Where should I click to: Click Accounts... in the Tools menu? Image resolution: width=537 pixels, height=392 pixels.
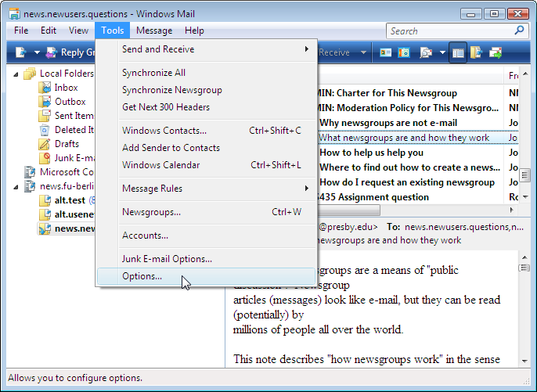click(x=145, y=236)
